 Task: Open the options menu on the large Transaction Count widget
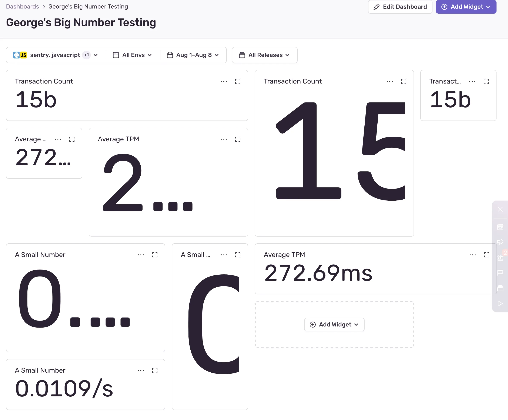click(390, 81)
